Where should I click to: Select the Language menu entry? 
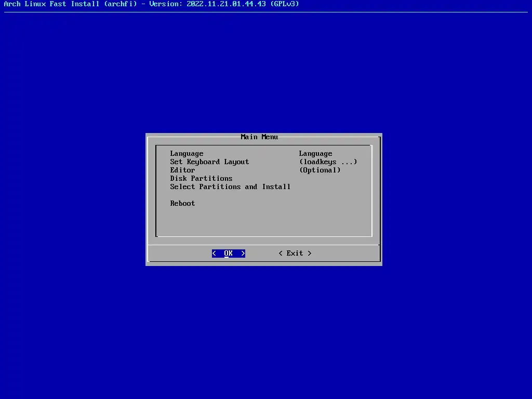coord(187,154)
